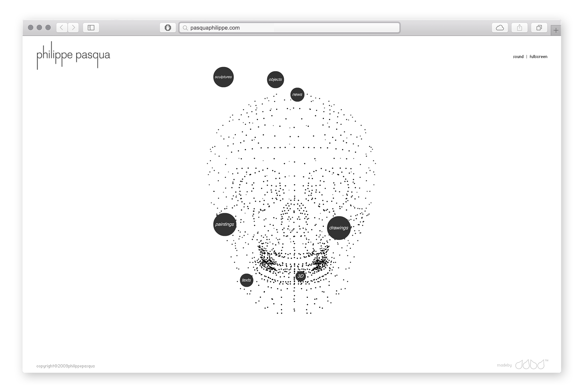This screenshot has width=582, height=392.
Task: Open the sculptures bubble
Action: click(x=223, y=77)
